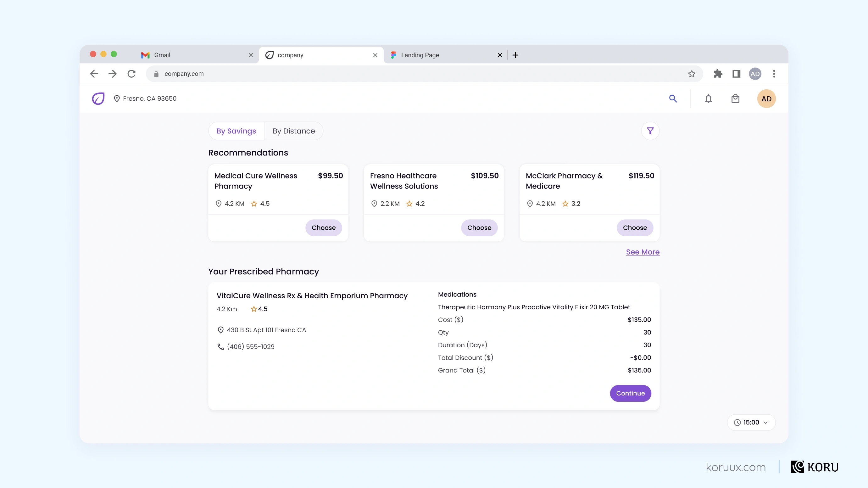
Task: Open a new browser tab
Action: tap(515, 55)
